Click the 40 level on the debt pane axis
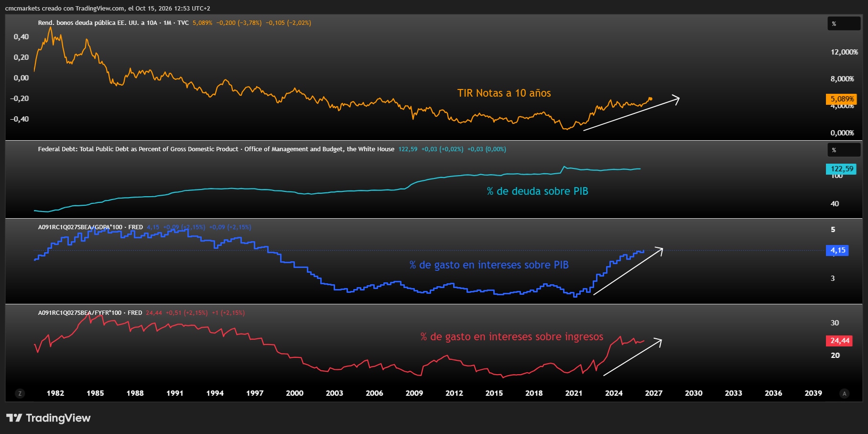Screen dimensions: 868x434 835,204
